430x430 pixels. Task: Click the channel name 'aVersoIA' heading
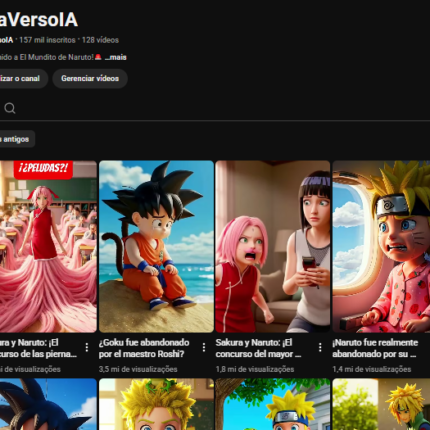39,19
